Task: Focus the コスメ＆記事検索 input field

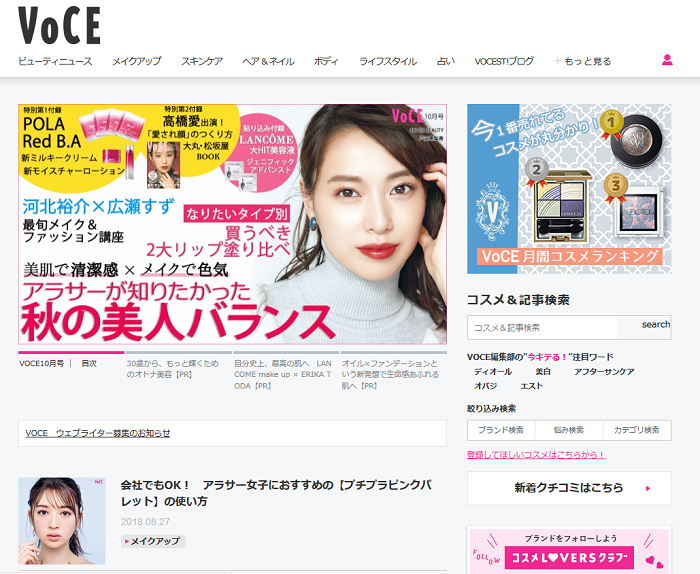Action: tap(542, 328)
